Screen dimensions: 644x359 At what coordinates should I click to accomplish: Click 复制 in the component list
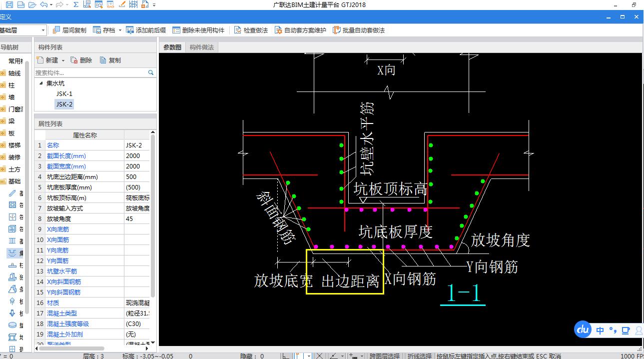110,60
